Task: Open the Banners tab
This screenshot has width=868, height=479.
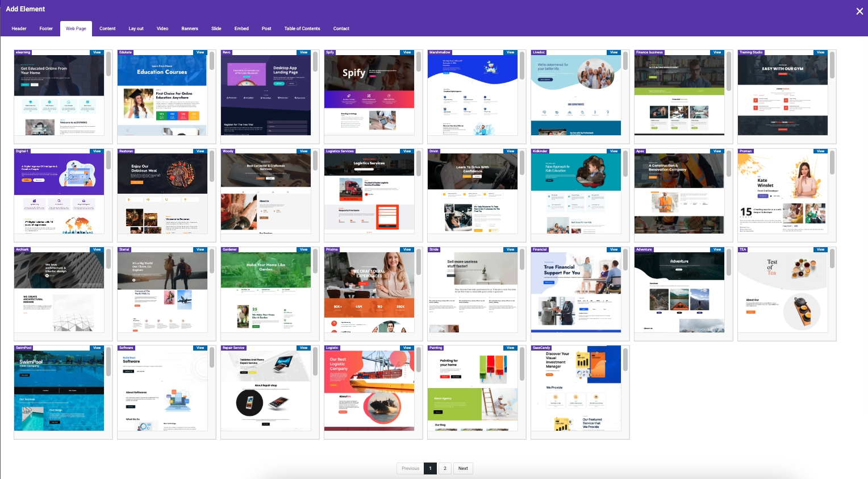Action: [x=190, y=28]
